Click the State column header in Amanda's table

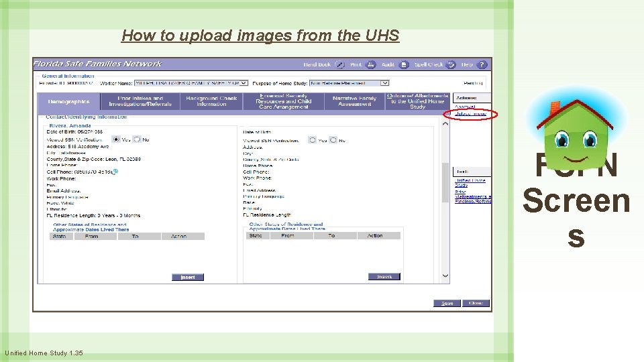tap(60, 237)
